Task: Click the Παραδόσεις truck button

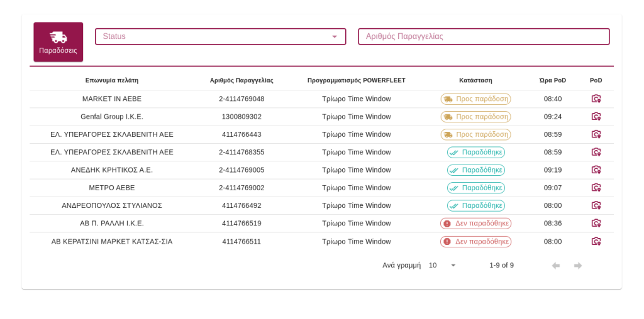Action: pyautogui.click(x=58, y=42)
